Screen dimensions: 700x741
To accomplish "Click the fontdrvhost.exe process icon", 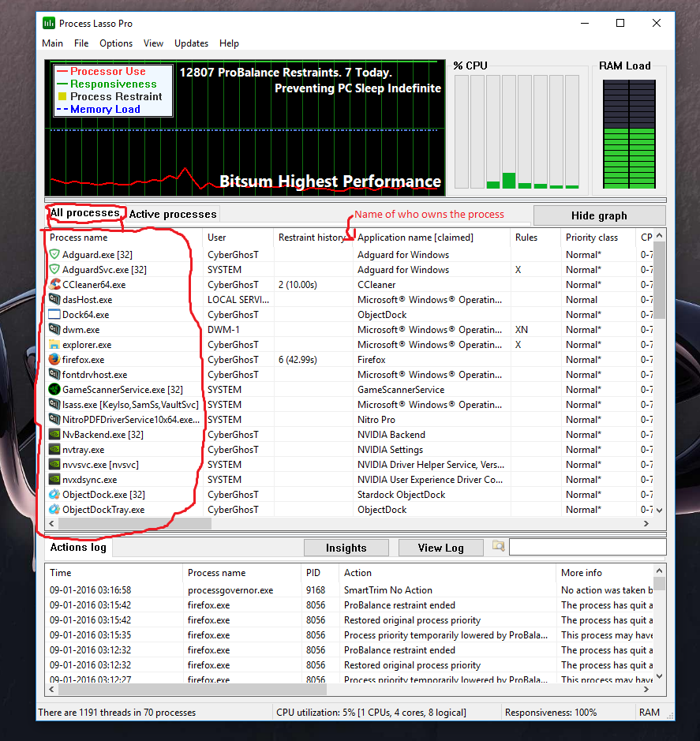I will click(54, 374).
